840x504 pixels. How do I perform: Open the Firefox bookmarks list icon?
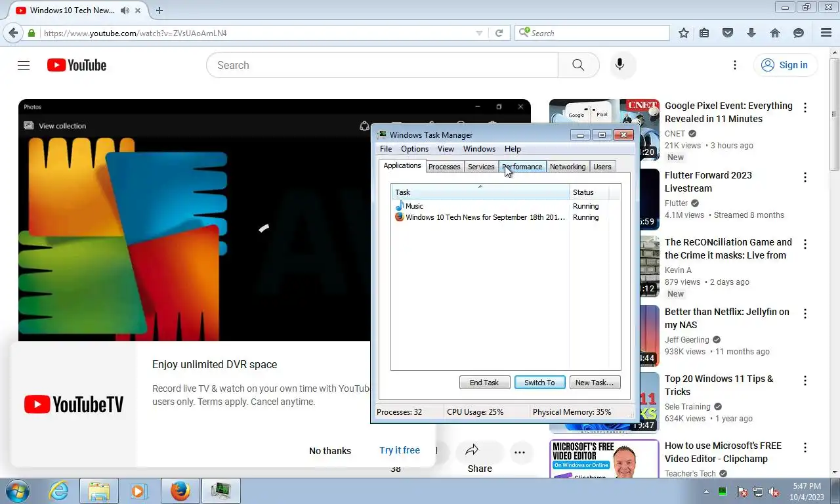click(704, 33)
